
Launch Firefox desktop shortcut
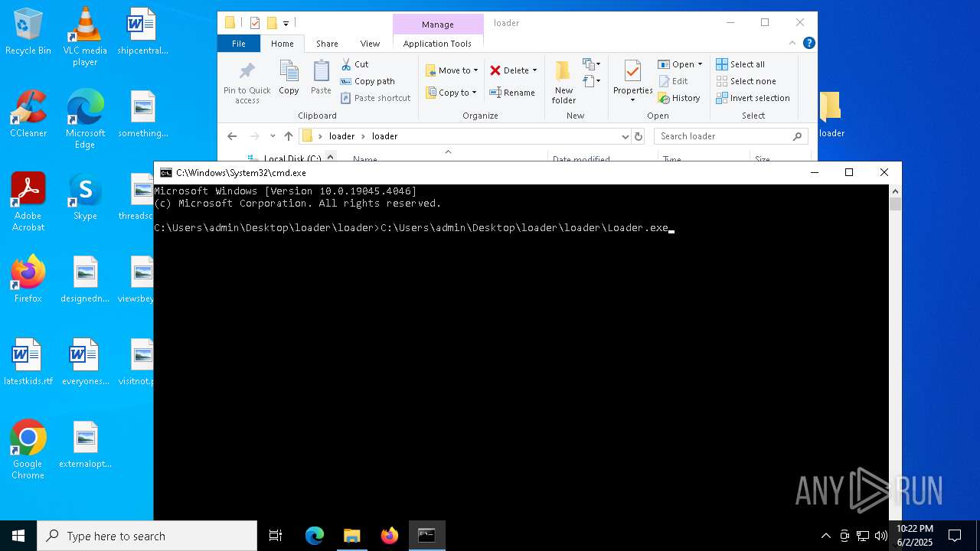click(28, 279)
